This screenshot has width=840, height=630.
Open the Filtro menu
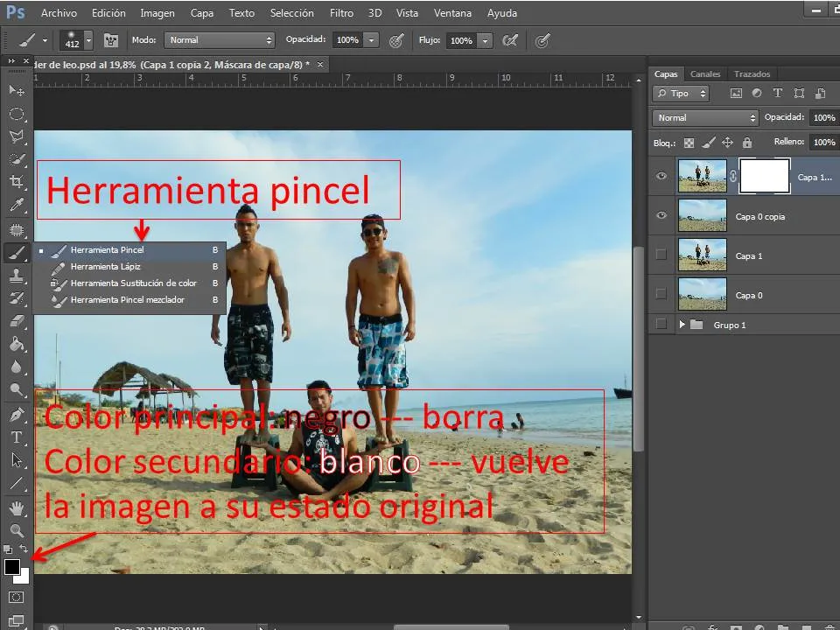point(341,13)
